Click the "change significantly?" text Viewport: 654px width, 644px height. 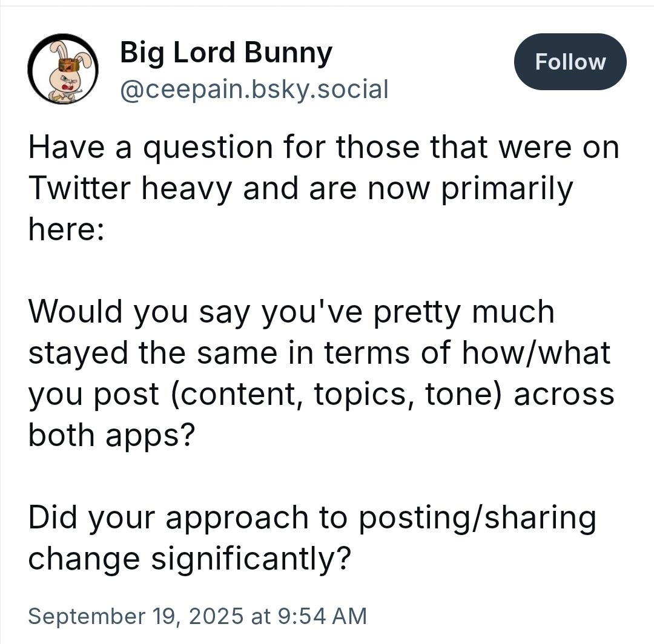(190, 559)
